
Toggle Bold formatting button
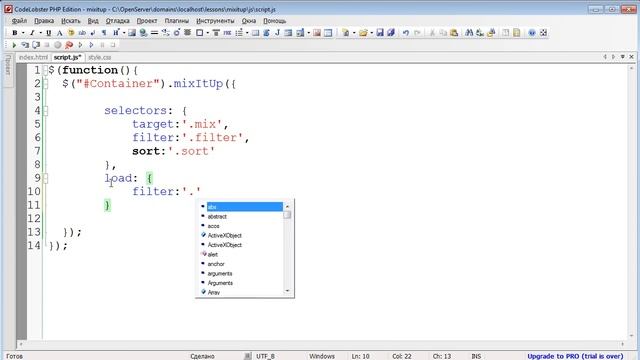(15, 33)
